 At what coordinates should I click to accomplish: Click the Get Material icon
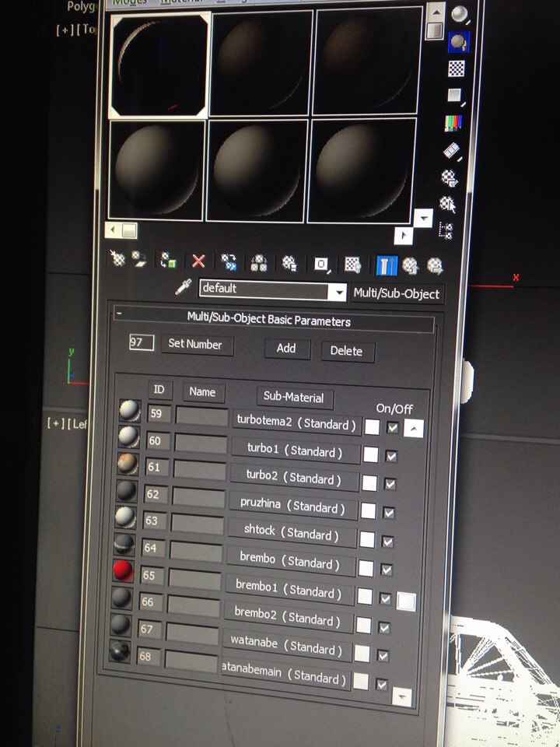[117, 258]
